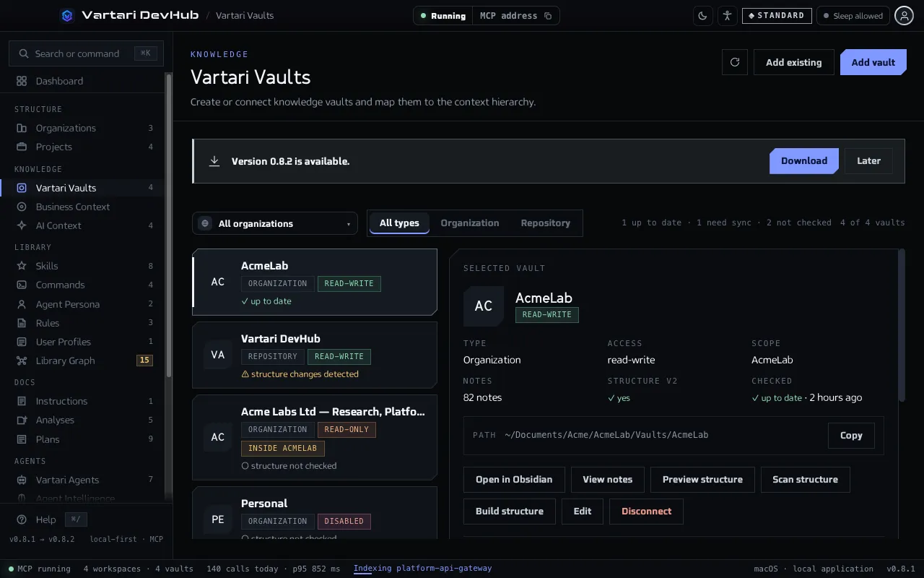
Task: Navigate to AI Context
Action: 83,225
